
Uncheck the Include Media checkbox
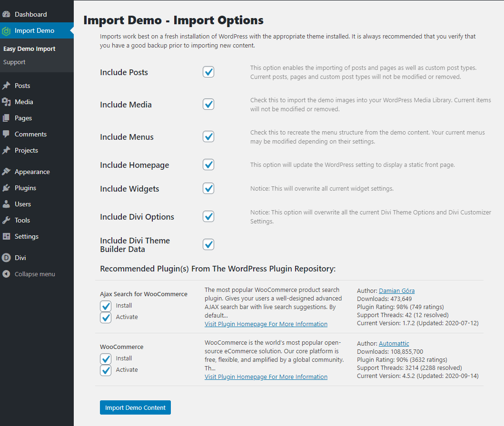pos(208,104)
